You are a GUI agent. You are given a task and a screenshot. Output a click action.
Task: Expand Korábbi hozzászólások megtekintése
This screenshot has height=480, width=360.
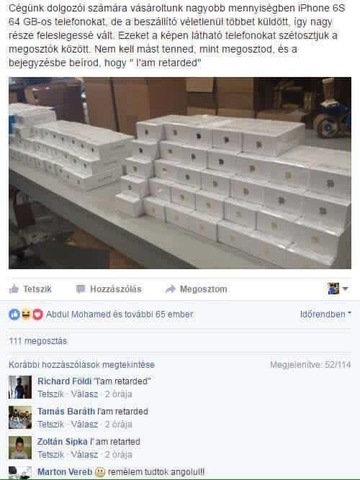82,365
